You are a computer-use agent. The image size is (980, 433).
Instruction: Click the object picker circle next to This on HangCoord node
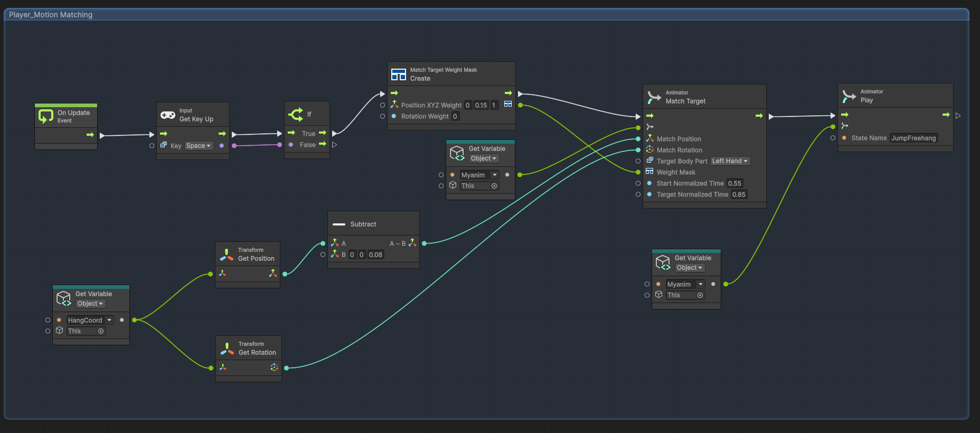(101, 331)
